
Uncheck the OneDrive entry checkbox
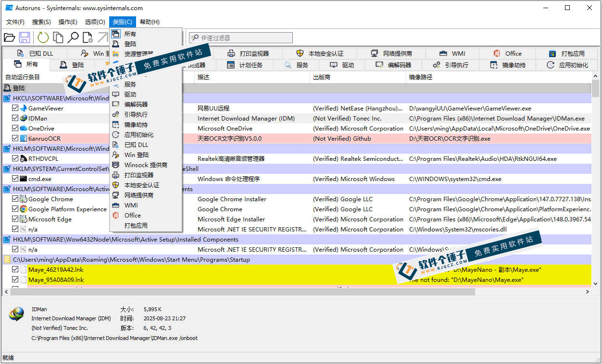[15, 129]
